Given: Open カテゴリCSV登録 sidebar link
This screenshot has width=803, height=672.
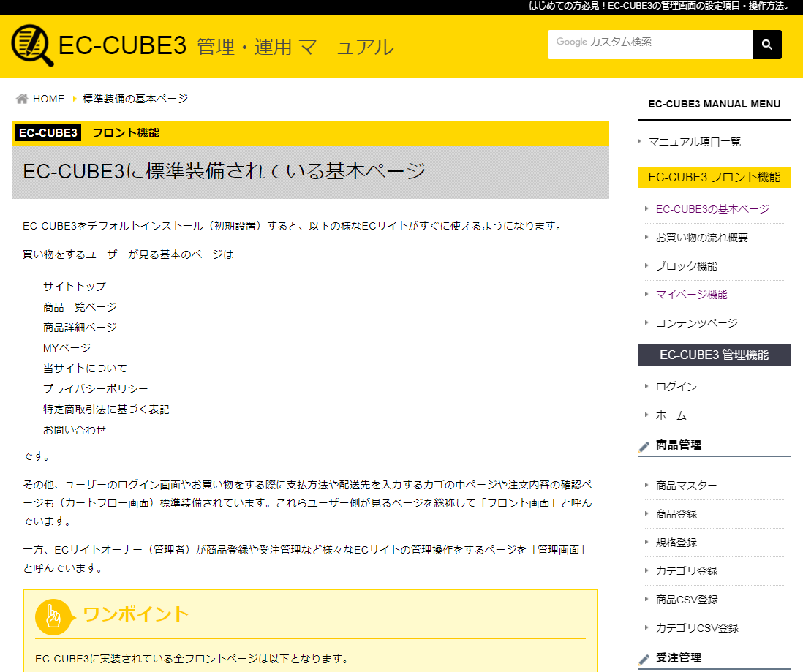Looking at the screenshot, I should point(697,628).
